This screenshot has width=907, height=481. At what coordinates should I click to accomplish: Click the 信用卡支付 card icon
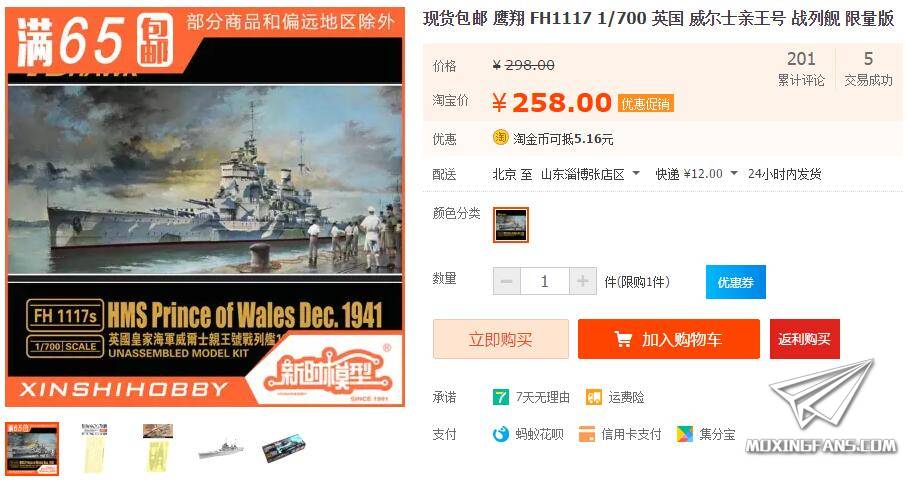587,434
